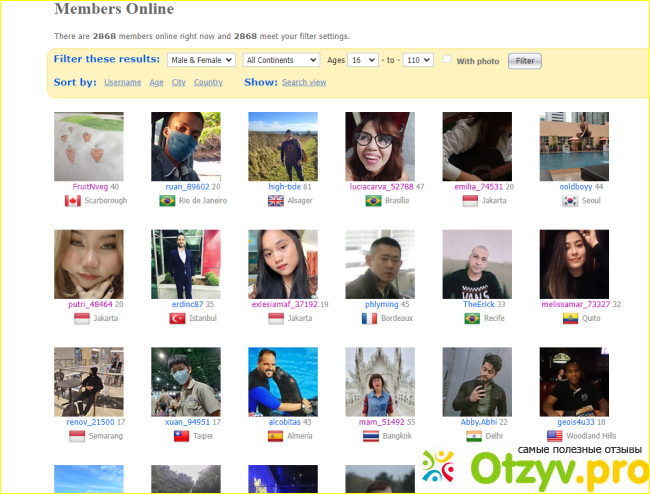Open profile photo of member TheErick
The width and height of the screenshot is (650, 494).
pyautogui.click(x=477, y=264)
